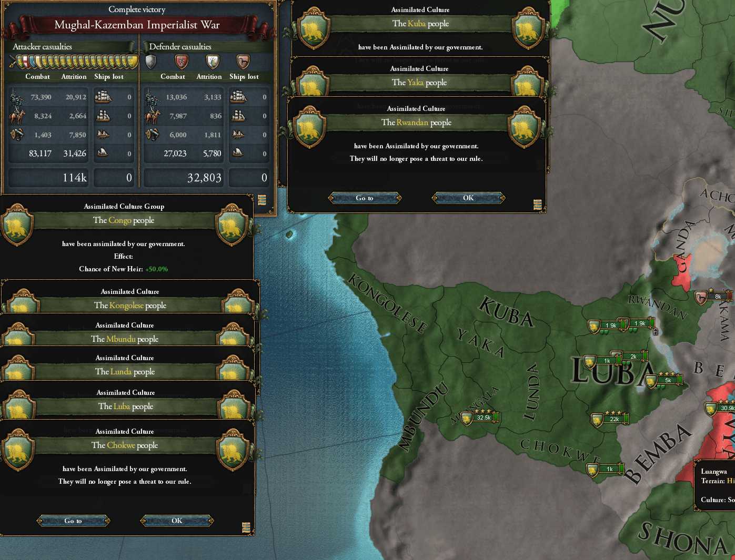The height and width of the screenshot is (560, 735).
Task: Select the 5k army near Luba
Action: (x=667, y=380)
